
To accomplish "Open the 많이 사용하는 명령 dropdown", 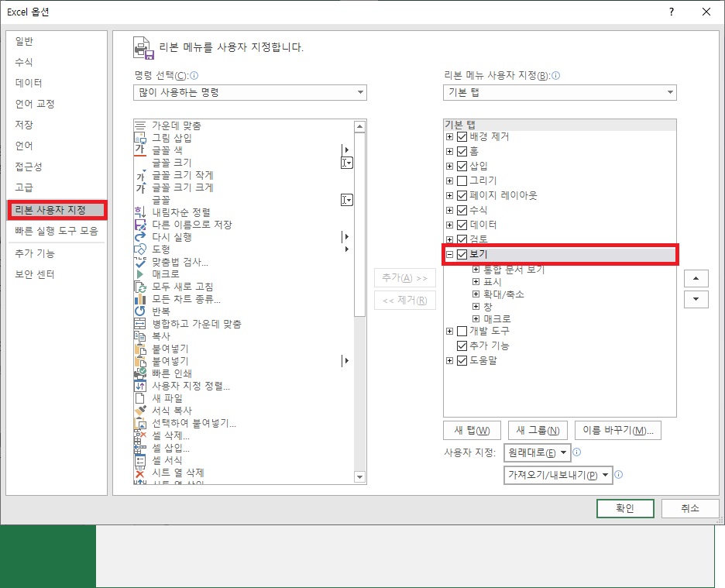I will tap(249, 92).
